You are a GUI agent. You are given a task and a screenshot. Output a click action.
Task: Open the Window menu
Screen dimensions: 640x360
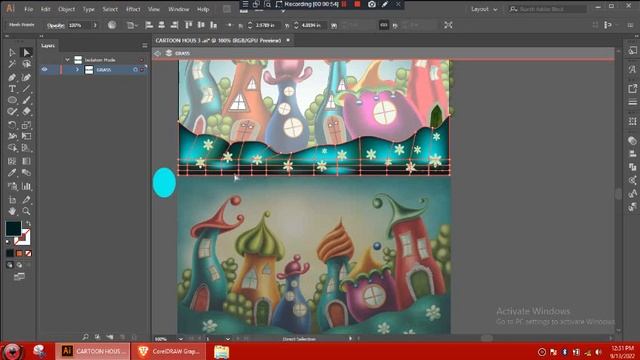tap(179, 9)
